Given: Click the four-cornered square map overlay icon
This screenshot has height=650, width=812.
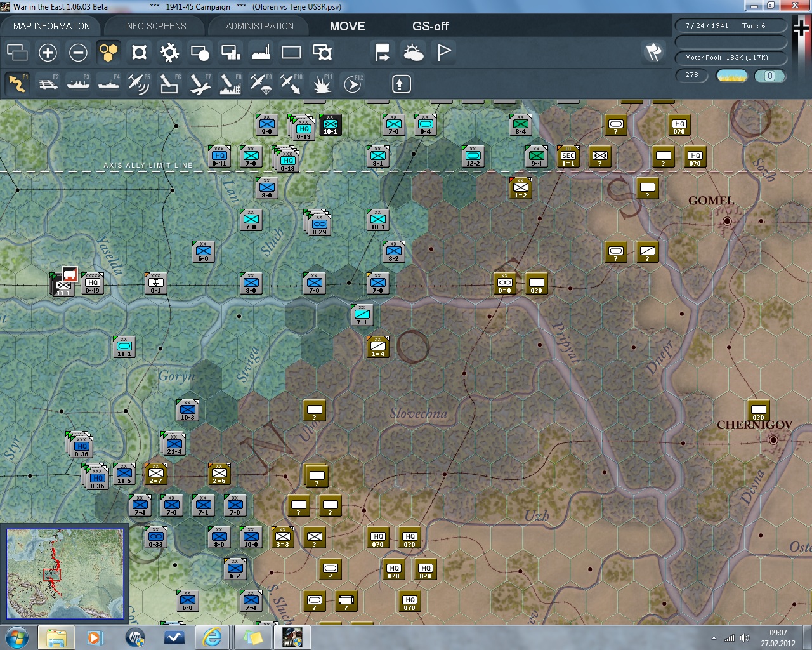Looking at the screenshot, I should coord(139,52).
